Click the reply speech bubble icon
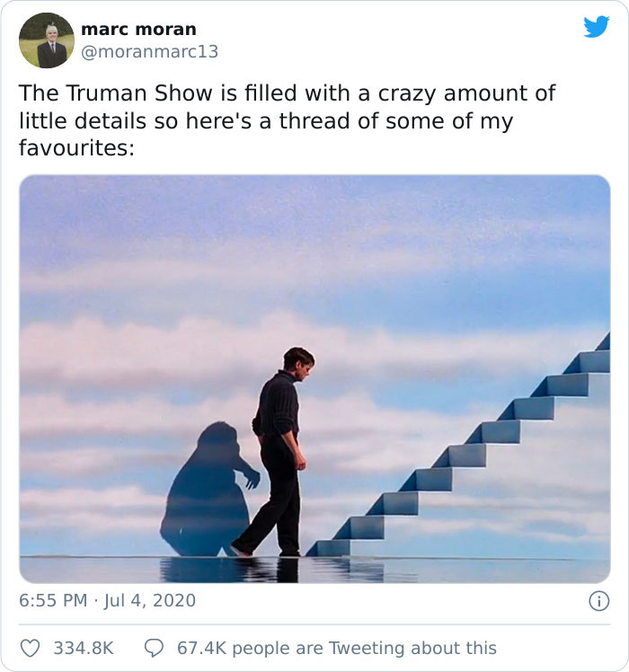 [154, 648]
